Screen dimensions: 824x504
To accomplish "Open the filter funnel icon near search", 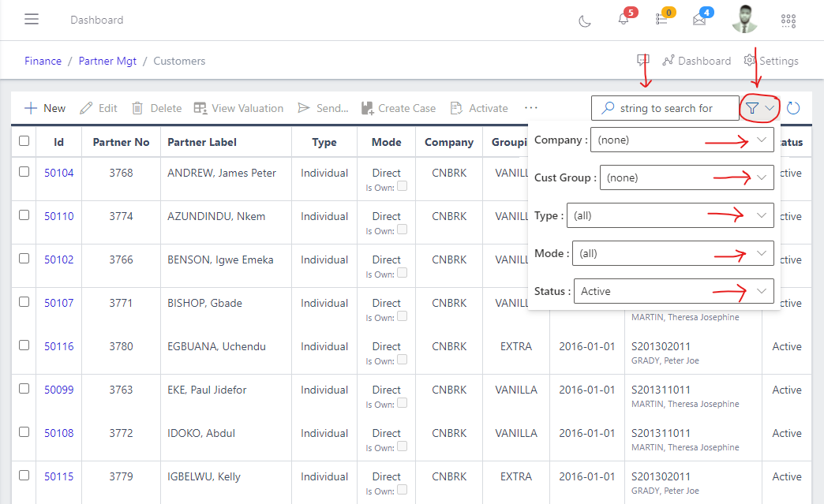I will click(x=754, y=108).
